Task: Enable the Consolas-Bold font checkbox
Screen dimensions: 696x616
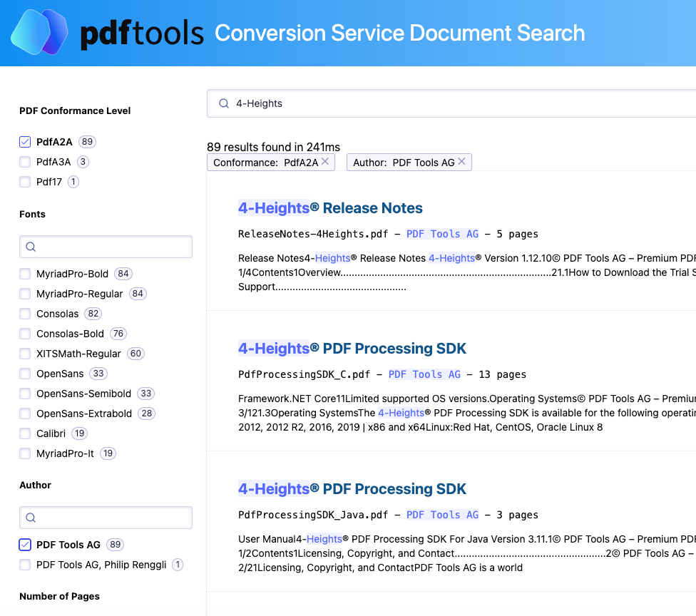Action: (x=25, y=334)
